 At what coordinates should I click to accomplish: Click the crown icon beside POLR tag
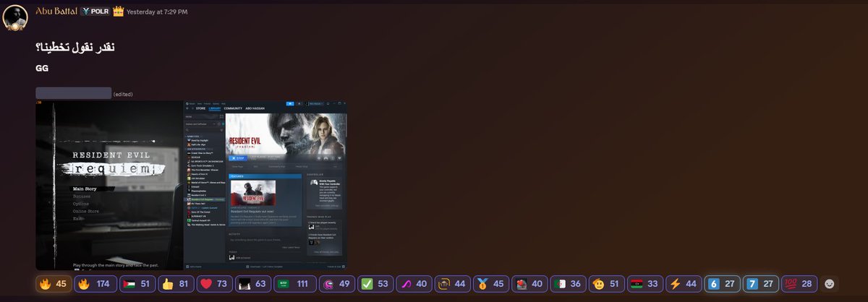click(x=119, y=12)
